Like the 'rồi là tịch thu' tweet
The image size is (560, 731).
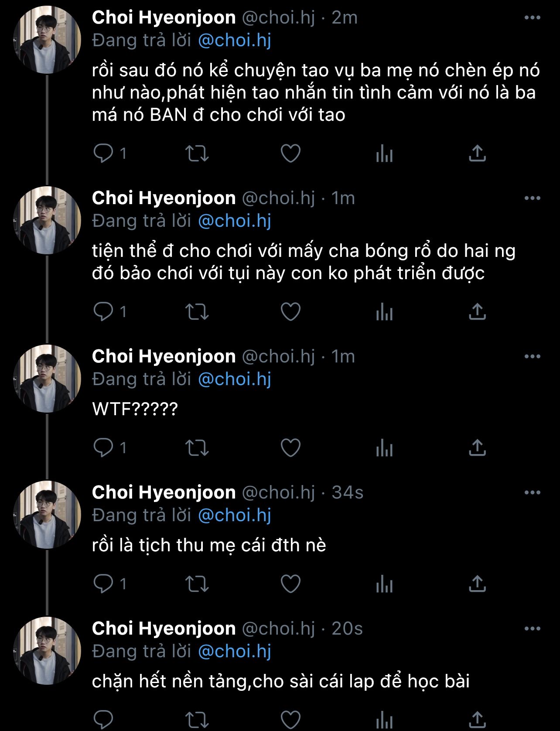pyautogui.click(x=290, y=584)
